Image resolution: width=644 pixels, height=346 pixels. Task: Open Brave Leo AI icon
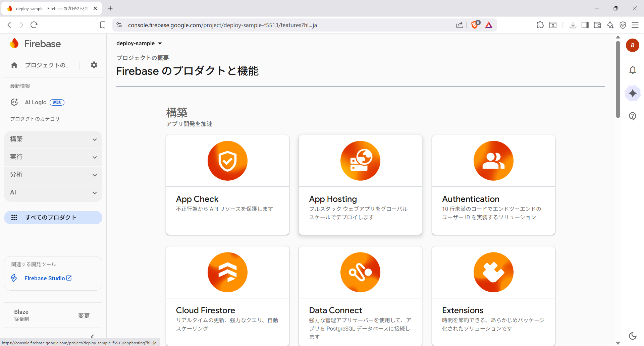610,25
